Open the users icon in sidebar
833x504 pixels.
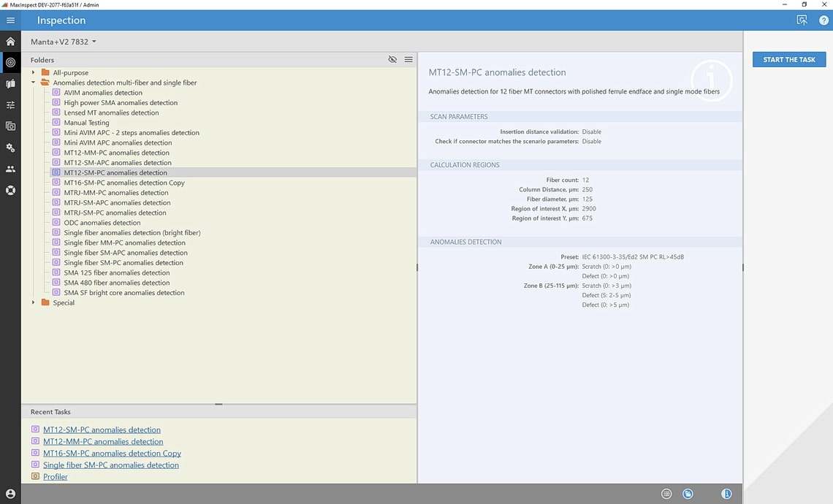point(10,169)
